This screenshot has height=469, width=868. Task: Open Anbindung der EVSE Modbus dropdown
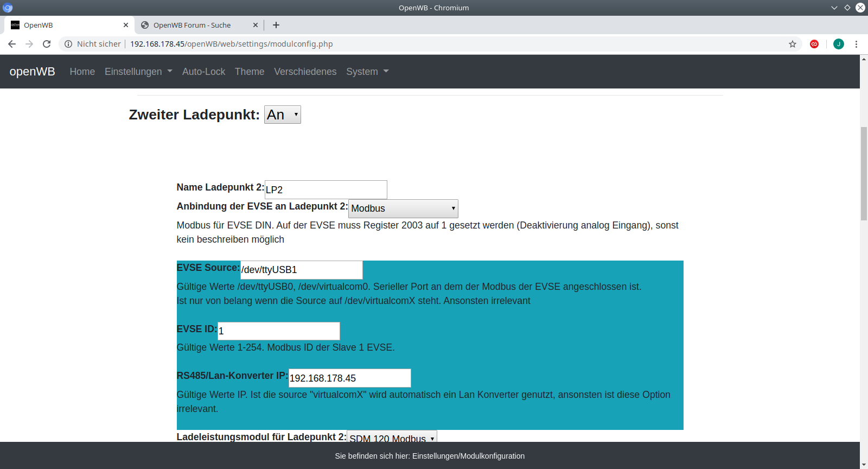(x=403, y=208)
